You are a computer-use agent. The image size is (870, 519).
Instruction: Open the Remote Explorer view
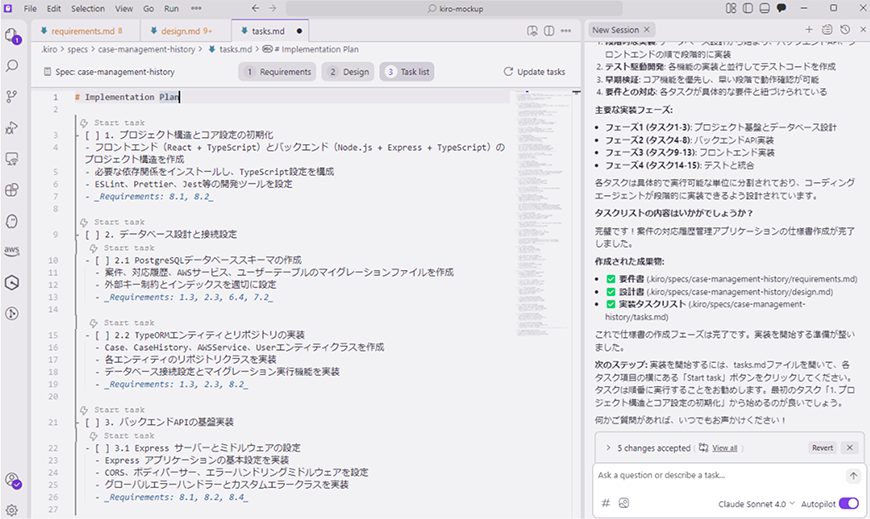coord(12,159)
